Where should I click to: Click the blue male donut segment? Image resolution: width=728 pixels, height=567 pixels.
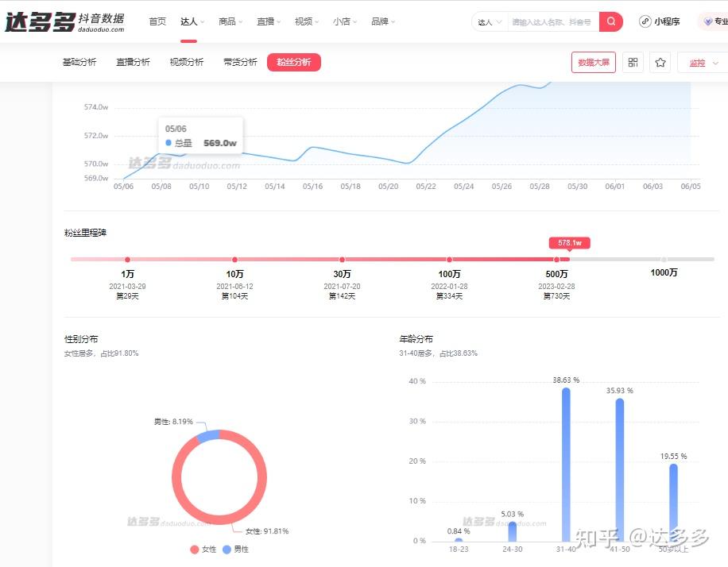208,436
